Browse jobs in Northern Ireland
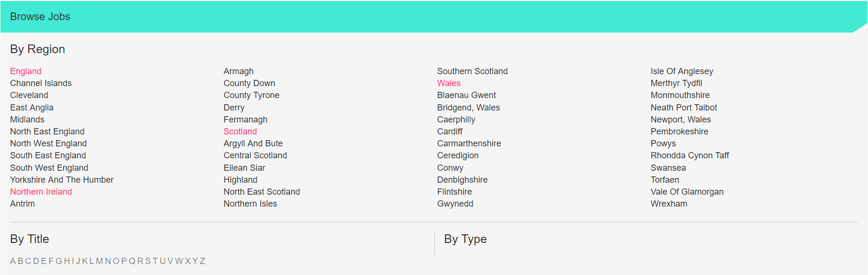 coord(41,192)
